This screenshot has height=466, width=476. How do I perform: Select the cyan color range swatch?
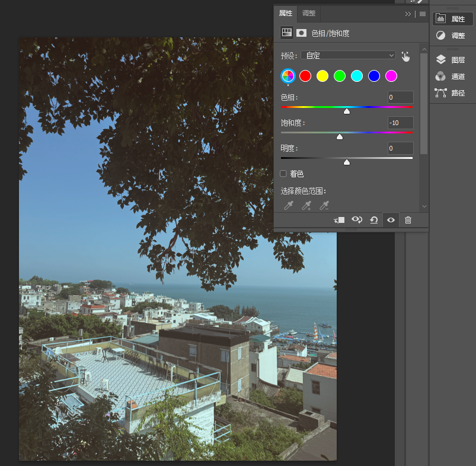[x=357, y=76]
